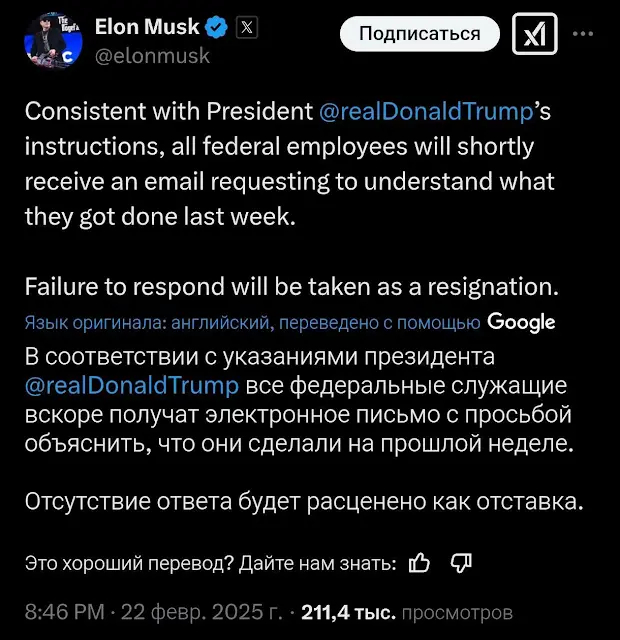The height and width of the screenshot is (640, 620).
Task: Rate the translation with thumbs down
Action: (x=461, y=563)
